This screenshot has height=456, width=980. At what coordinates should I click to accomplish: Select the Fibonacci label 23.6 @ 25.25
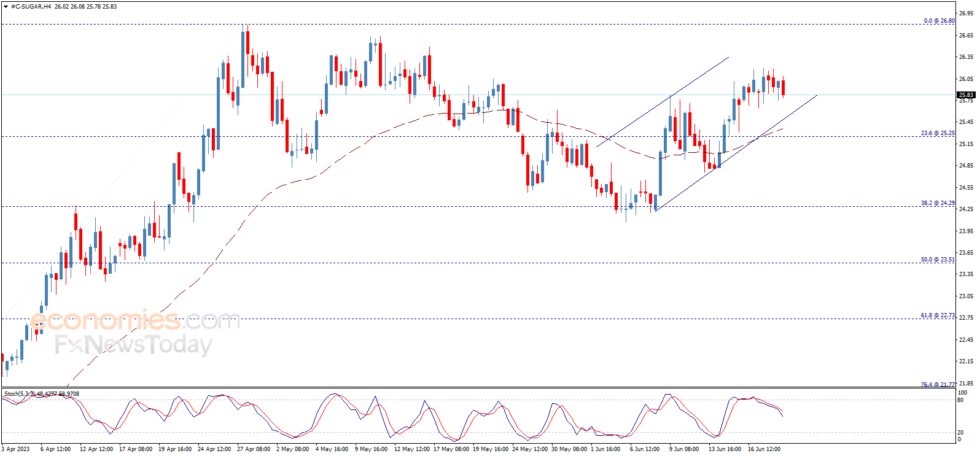tap(938, 133)
